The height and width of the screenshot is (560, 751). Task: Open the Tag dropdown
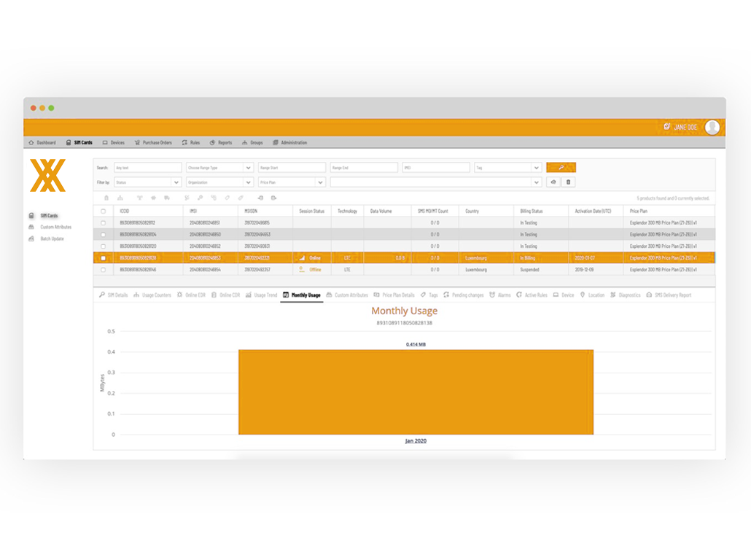tap(507, 168)
